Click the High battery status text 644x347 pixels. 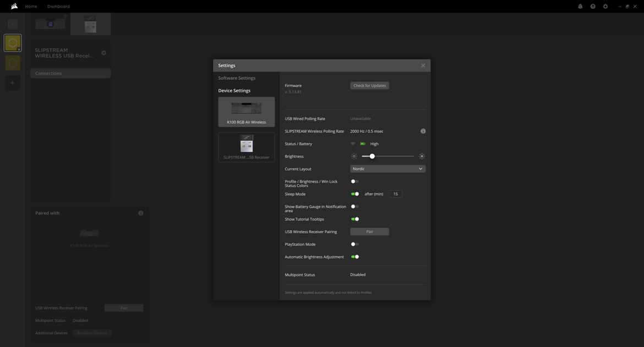374,144
